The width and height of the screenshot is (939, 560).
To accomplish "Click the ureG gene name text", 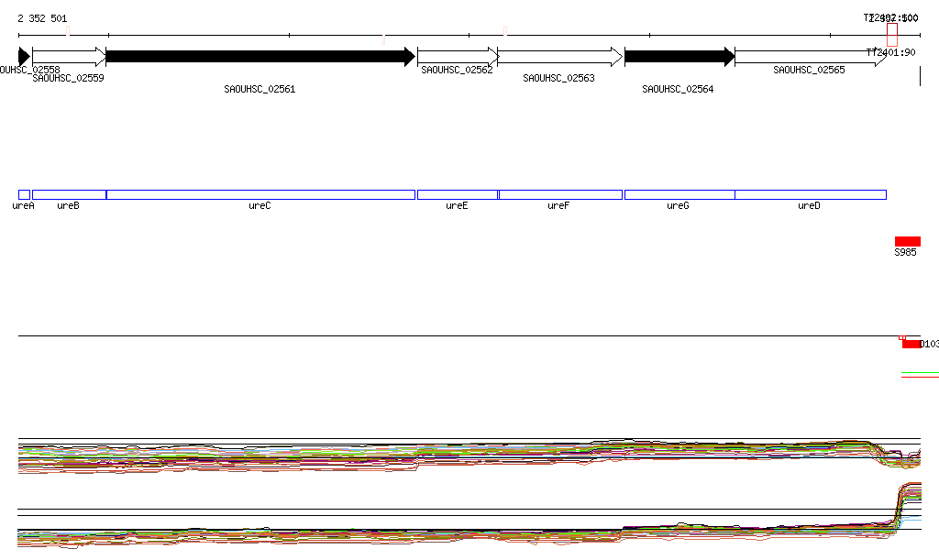I will click(678, 206).
